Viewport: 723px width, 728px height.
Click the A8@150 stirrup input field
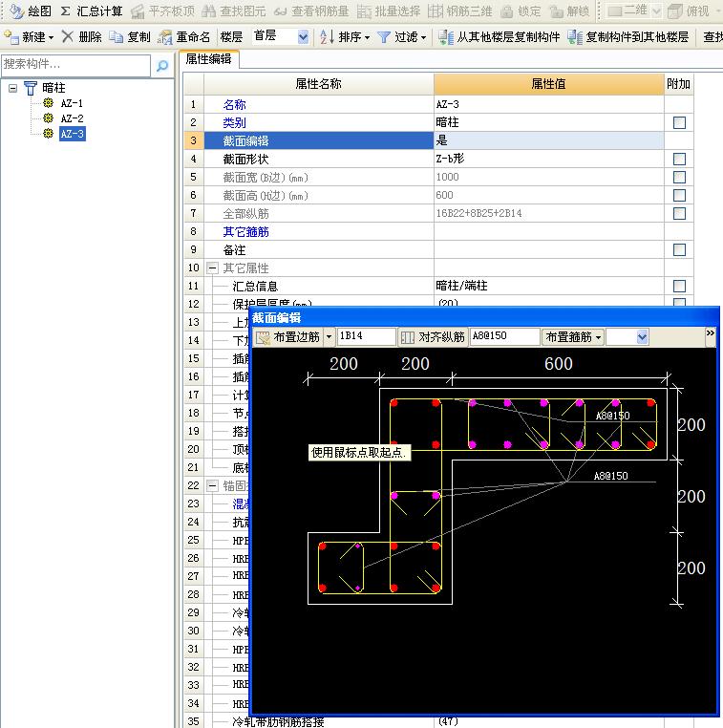click(x=505, y=336)
